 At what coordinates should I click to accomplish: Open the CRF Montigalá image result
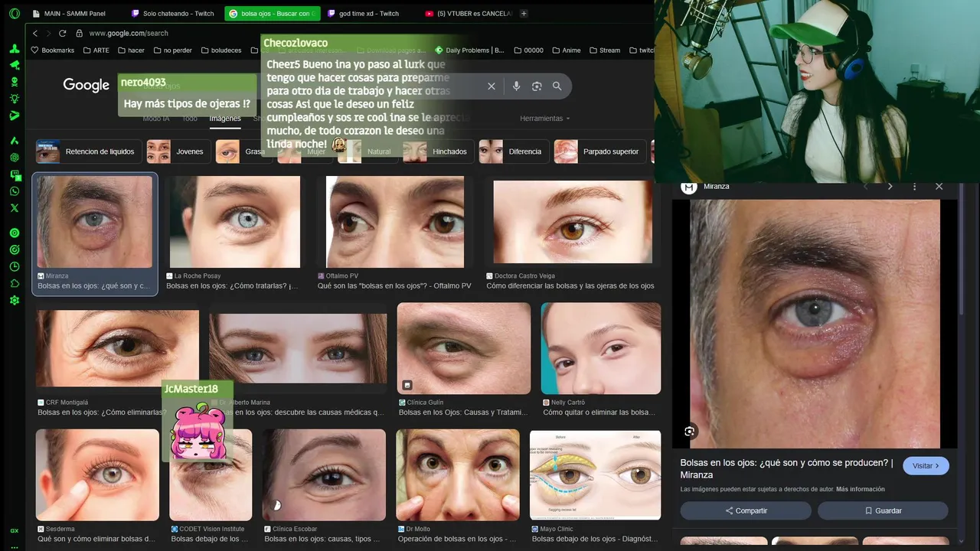117,348
